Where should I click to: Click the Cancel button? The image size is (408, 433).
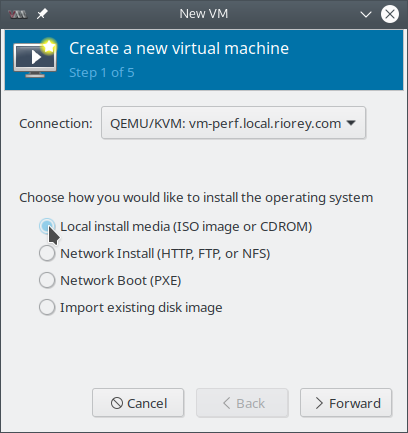pos(138,403)
